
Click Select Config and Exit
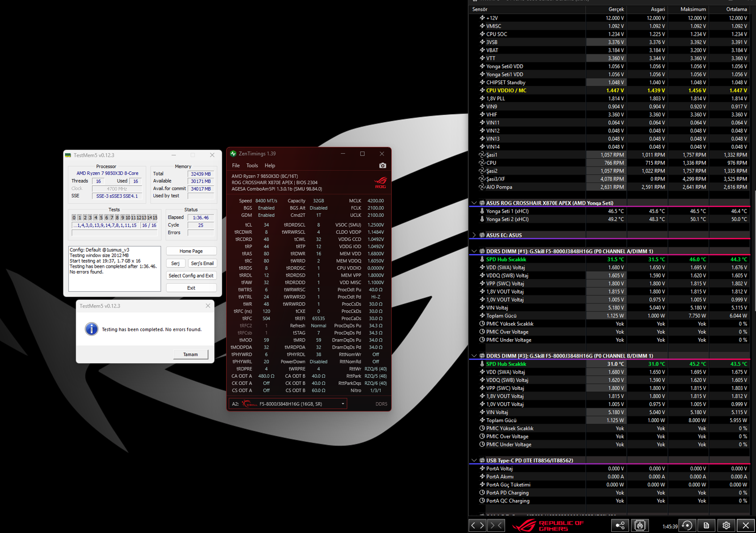[x=191, y=276]
